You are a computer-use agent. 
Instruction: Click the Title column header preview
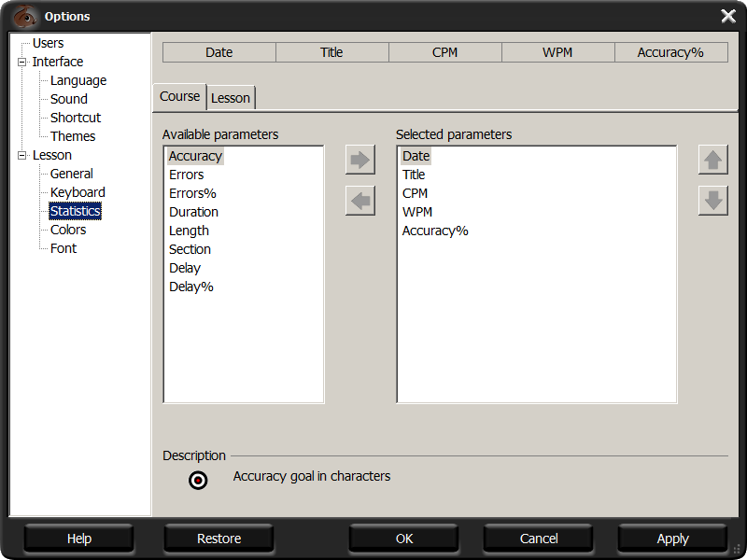point(332,52)
